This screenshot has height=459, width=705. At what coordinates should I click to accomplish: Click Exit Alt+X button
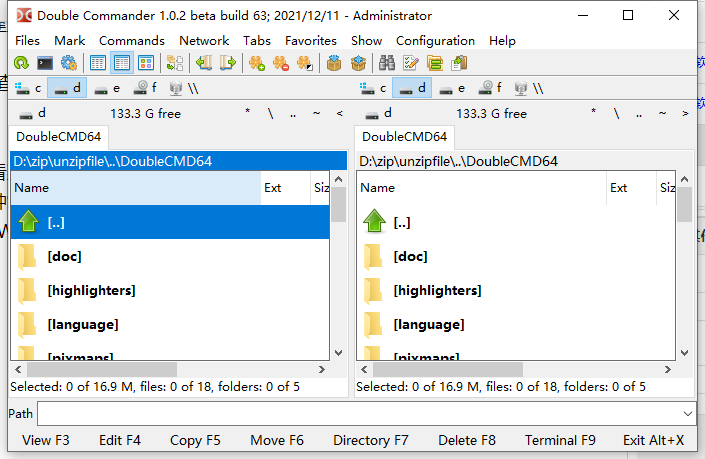653,440
